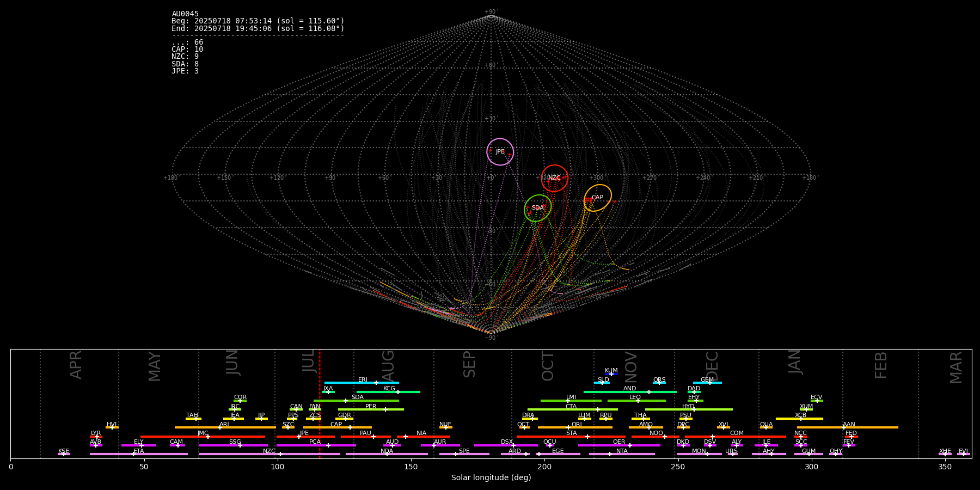The image size is (980, 490).
Task: Click the AUG month label in the timeline
Action: 388,365
